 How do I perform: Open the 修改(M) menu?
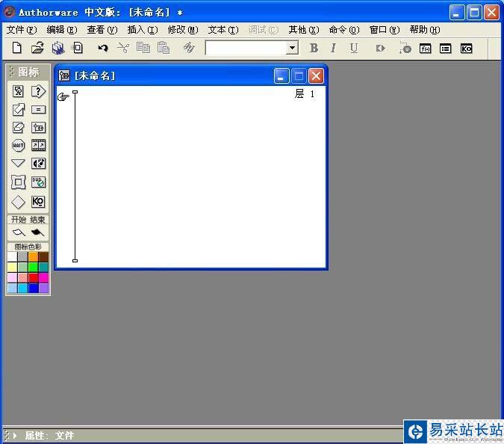183,30
